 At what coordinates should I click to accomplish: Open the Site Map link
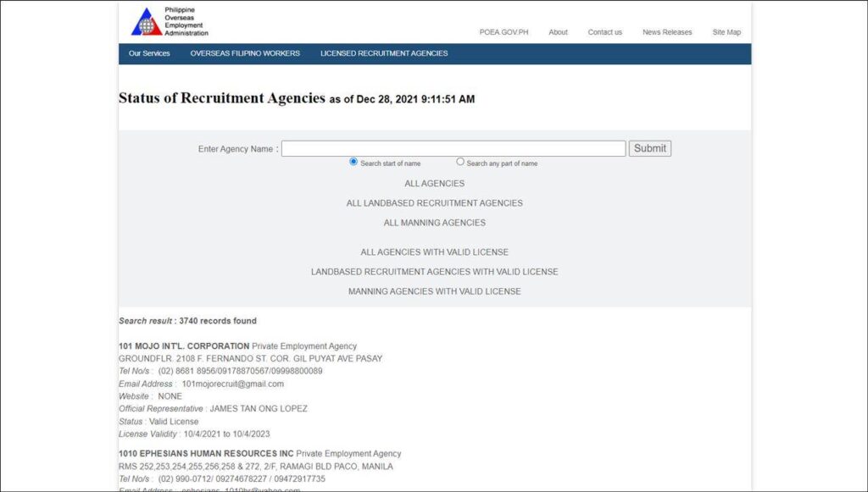(726, 32)
